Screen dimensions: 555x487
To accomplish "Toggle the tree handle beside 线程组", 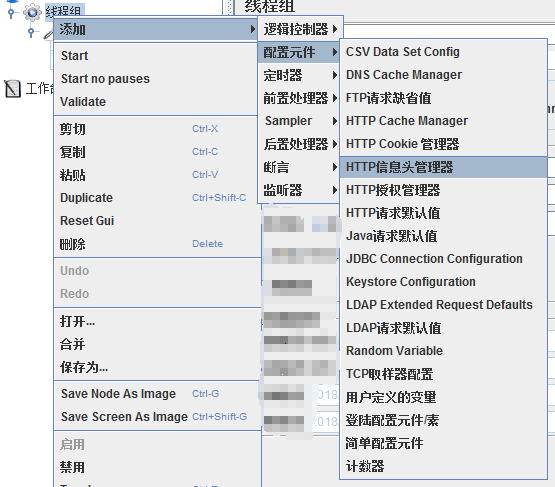I will [x=11, y=13].
